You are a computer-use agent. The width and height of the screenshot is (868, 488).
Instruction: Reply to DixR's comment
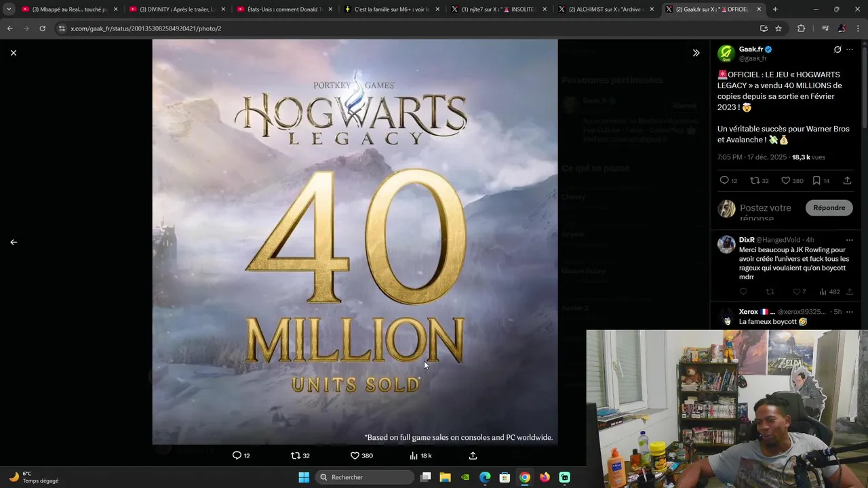(x=743, y=292)
